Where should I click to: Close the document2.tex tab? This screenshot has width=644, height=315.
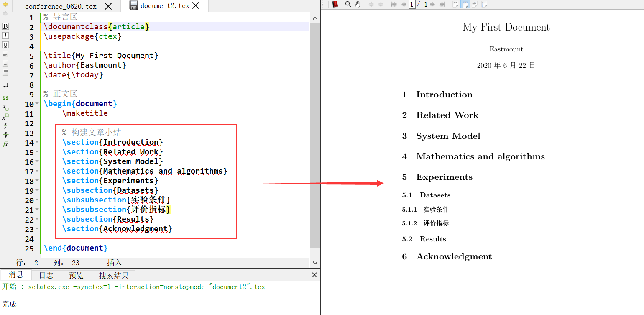coord(196,6)
